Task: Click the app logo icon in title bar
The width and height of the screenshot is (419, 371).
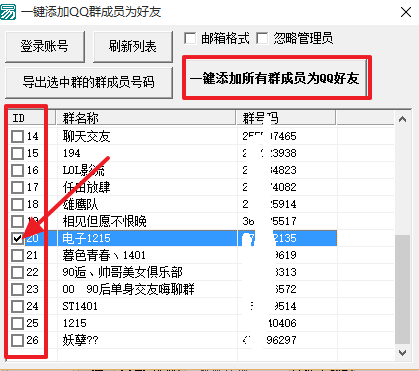Action: [x=8, y=12]
